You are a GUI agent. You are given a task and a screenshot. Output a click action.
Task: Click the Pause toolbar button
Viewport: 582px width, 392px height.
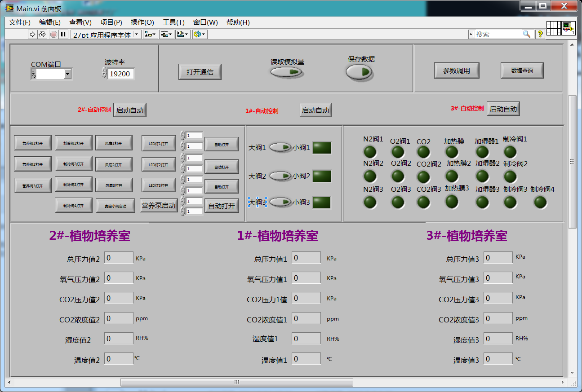coord(63,34)
